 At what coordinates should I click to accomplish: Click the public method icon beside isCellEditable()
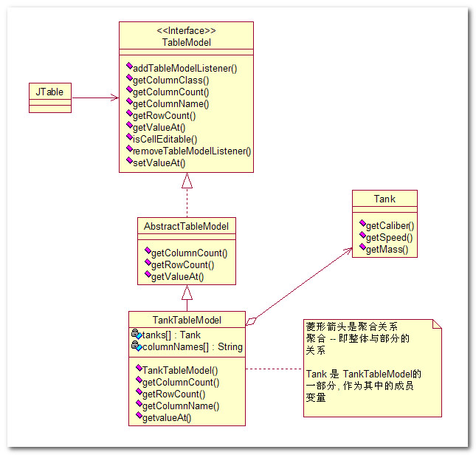point(129,137)
